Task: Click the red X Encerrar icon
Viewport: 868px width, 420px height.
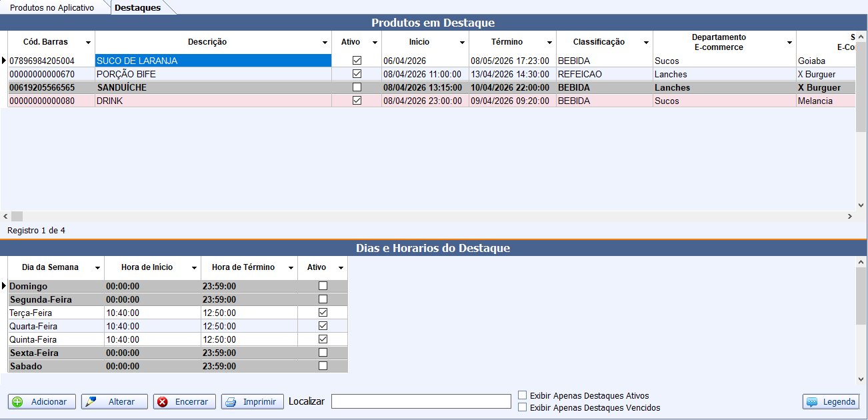Action: pos(163,402)
